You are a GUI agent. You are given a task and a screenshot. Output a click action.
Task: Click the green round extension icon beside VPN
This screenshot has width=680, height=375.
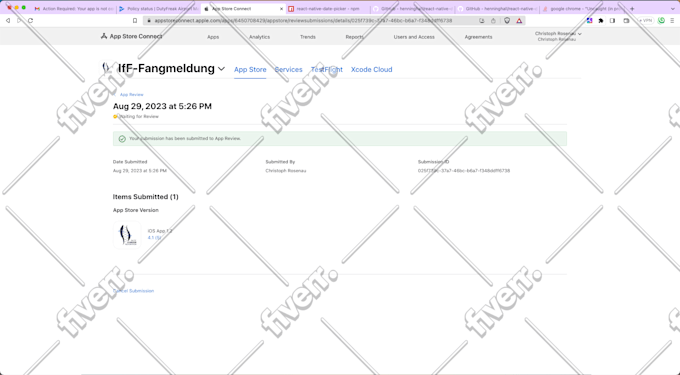click(661, 20)
